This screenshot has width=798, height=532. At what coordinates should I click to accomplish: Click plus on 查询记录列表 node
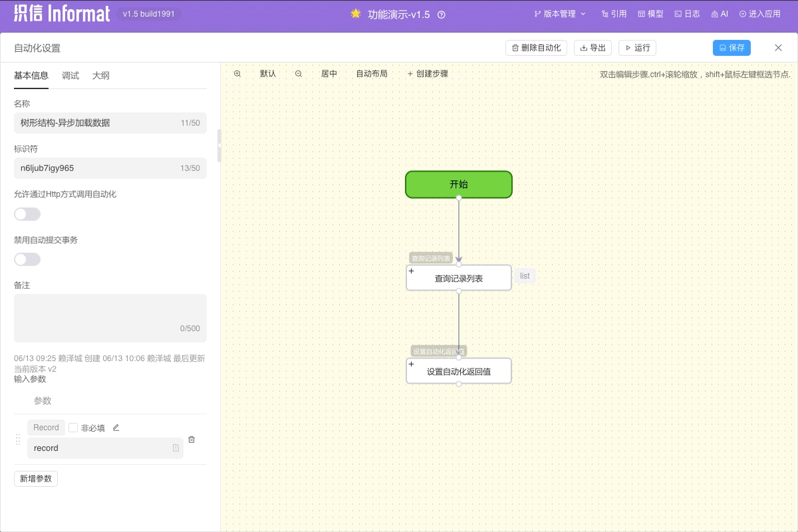click(x=411, y=271)
